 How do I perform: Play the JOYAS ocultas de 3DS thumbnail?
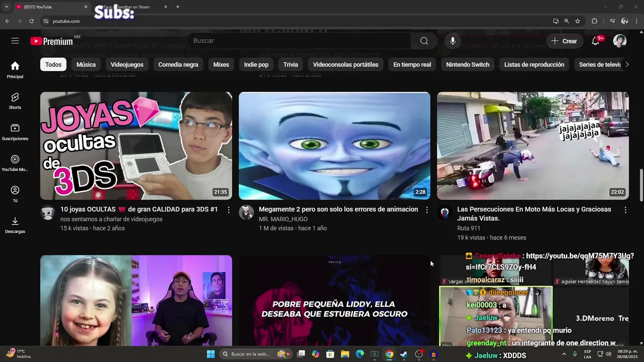[136, 146]
